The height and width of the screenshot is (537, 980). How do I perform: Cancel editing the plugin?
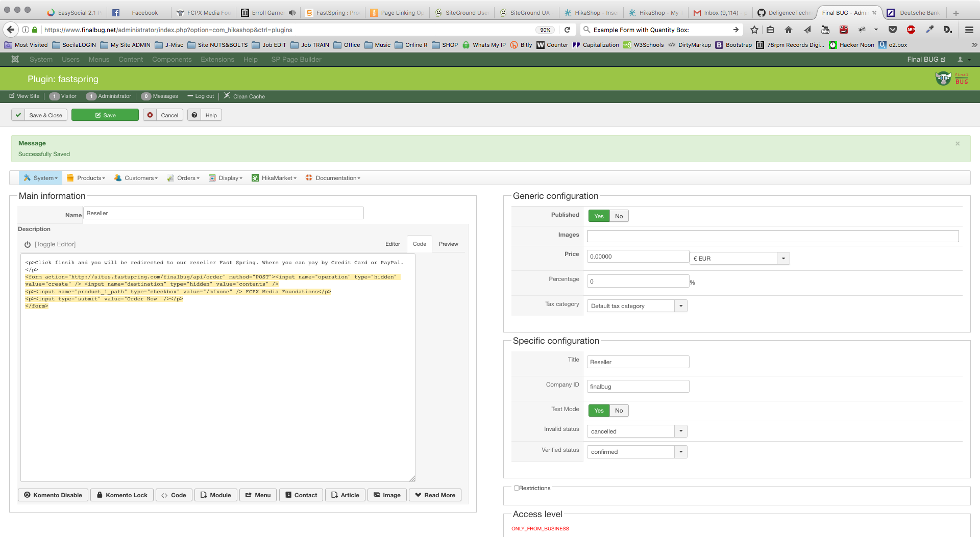[x=163, y=115]
